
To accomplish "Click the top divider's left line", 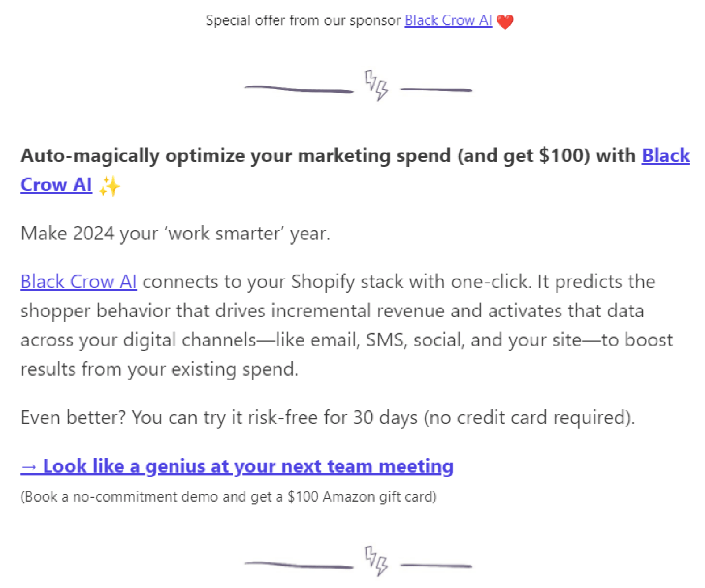I will (299, 89).
